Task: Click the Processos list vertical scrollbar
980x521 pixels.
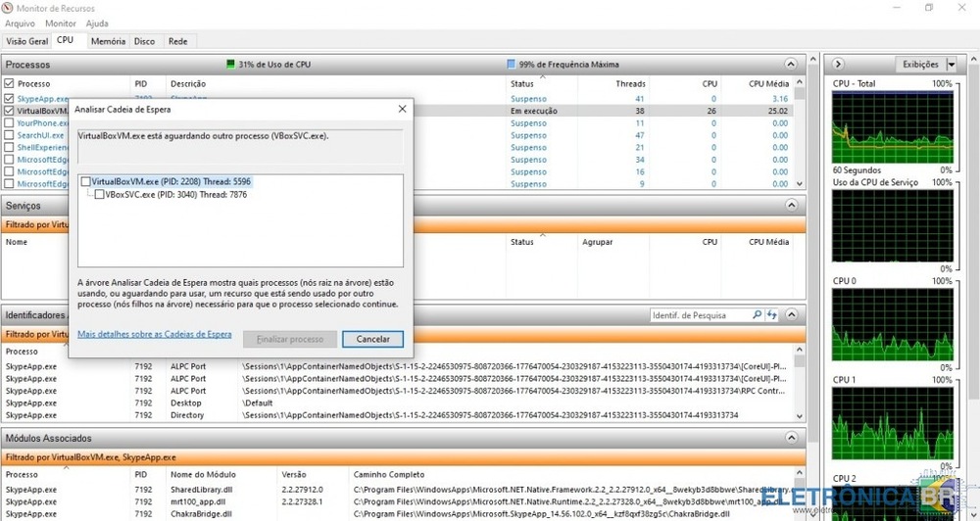Action: (x=800, y=137)
